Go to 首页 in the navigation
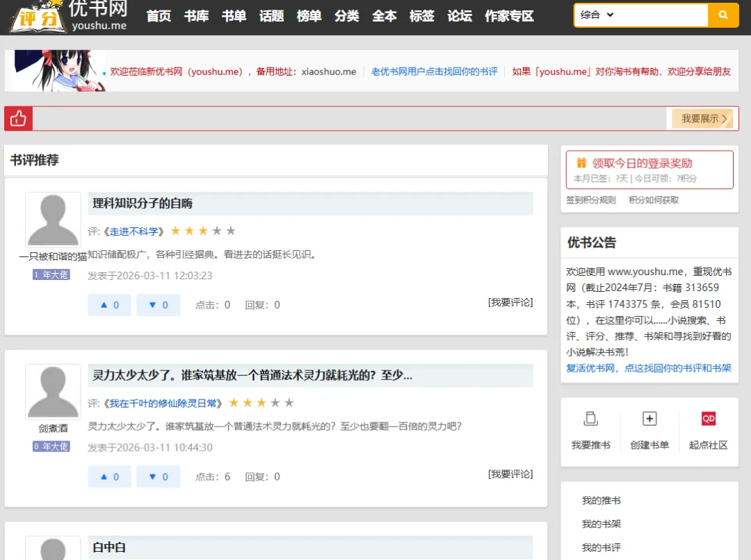 159,16
